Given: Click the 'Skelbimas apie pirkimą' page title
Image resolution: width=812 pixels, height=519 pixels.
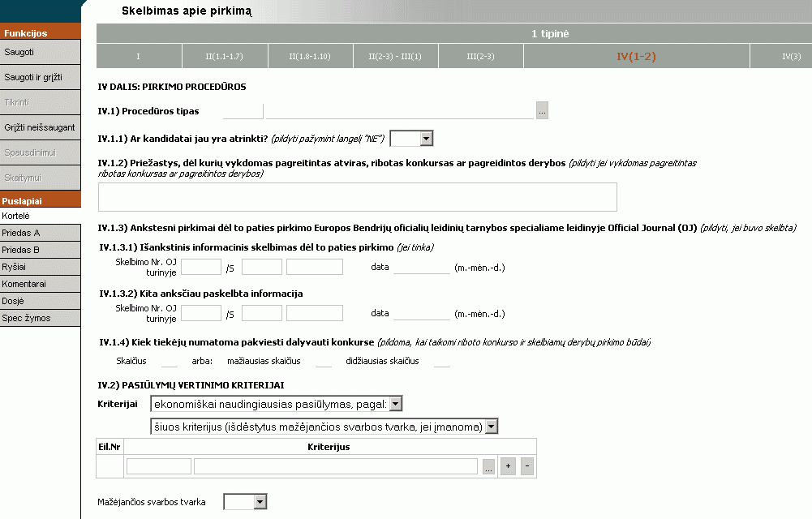Looking at the screenshot, I should (x=187, y=11).
